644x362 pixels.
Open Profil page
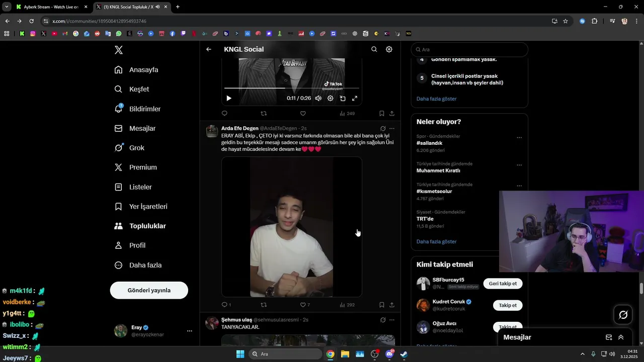130,245
